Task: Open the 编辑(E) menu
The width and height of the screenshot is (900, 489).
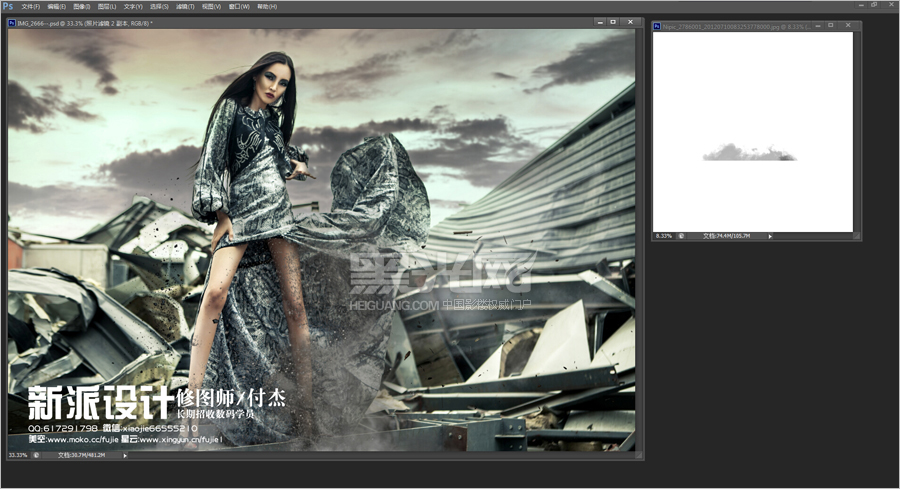Action: [56, 6]
